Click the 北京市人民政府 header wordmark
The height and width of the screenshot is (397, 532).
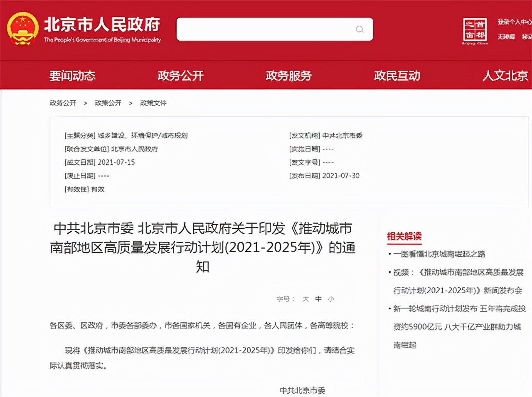[102, 25]
